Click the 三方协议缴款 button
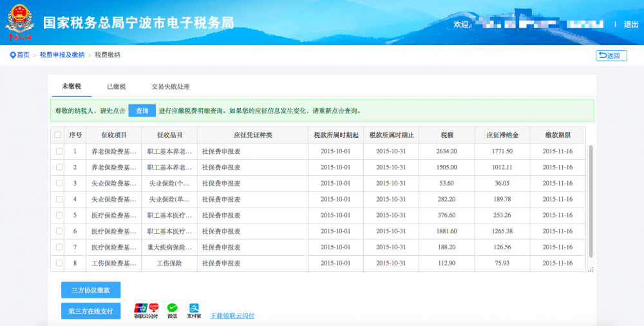 (x=91, y=290)
